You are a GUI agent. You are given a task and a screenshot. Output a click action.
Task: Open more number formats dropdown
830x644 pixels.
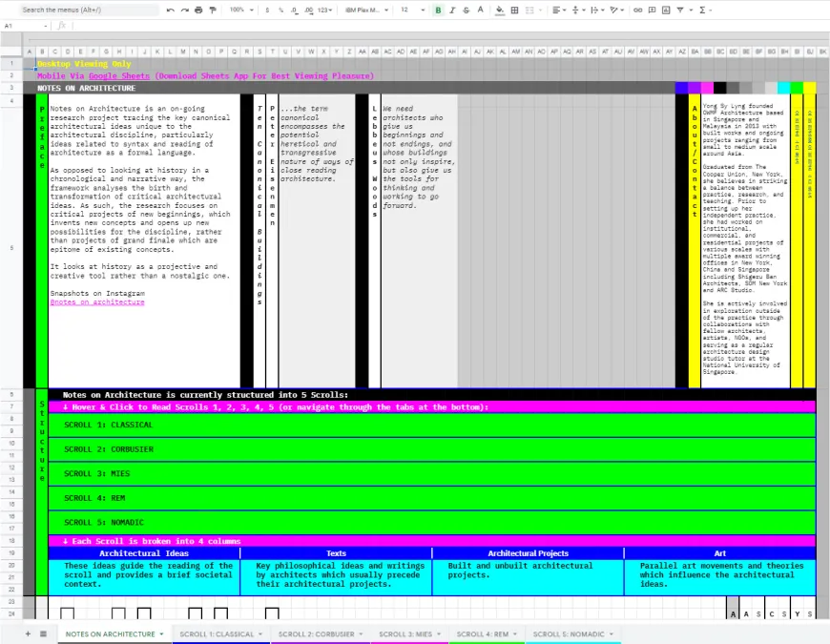[324, 10]
